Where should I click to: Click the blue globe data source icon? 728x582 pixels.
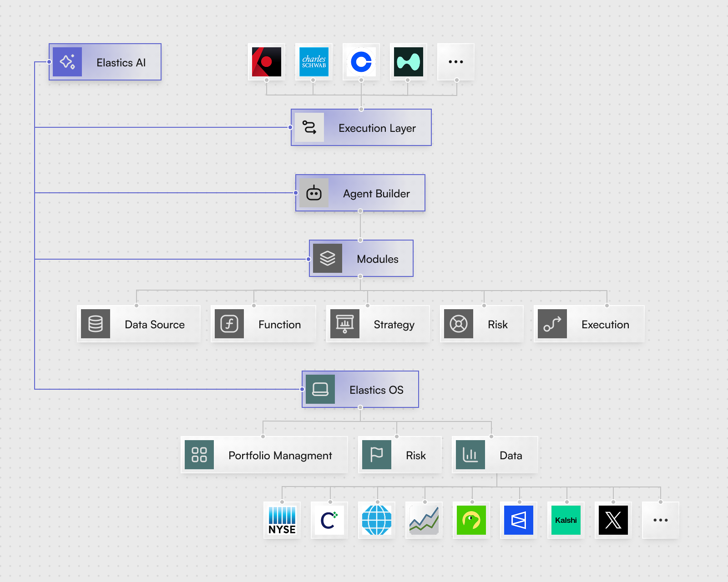coord(377,520)
